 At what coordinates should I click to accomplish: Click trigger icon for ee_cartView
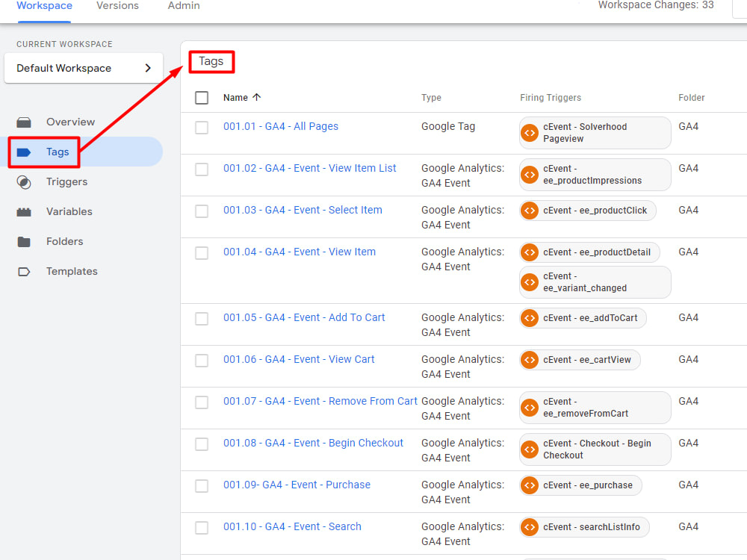click(x=530, y=360)
